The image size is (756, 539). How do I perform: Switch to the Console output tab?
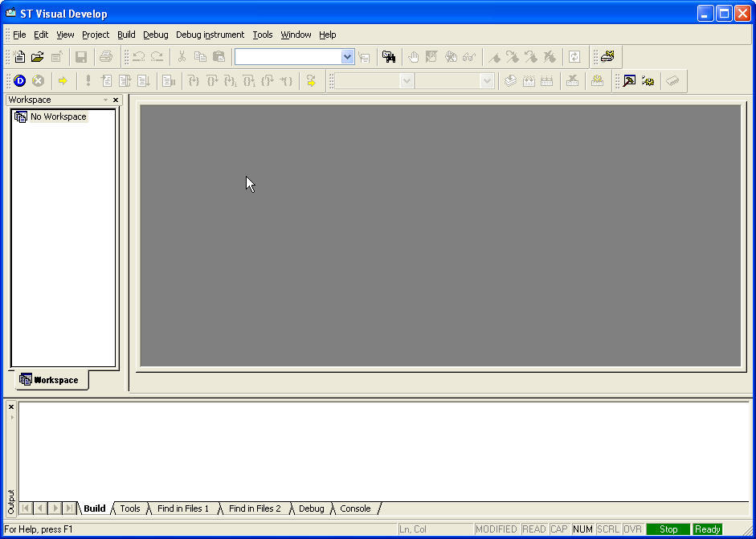pyautogui.click(x=355, y=508)
